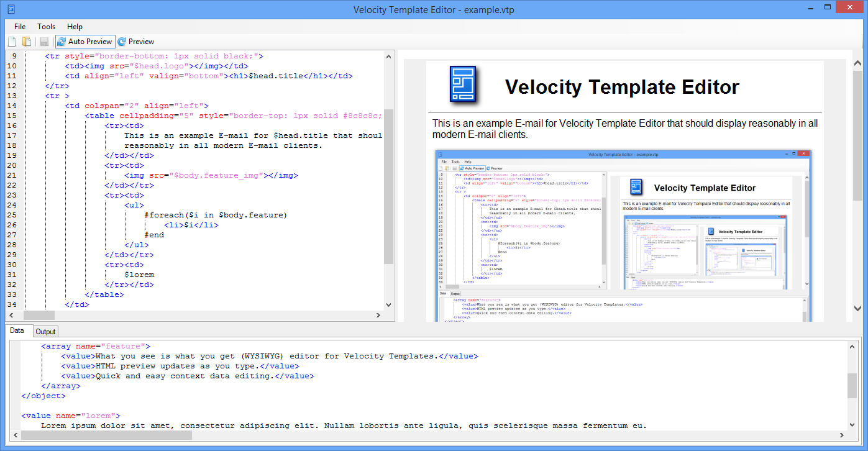Click the </table> closing tag on line 33
Viewport: 868px width, 451px height.
tap(104, 294)
